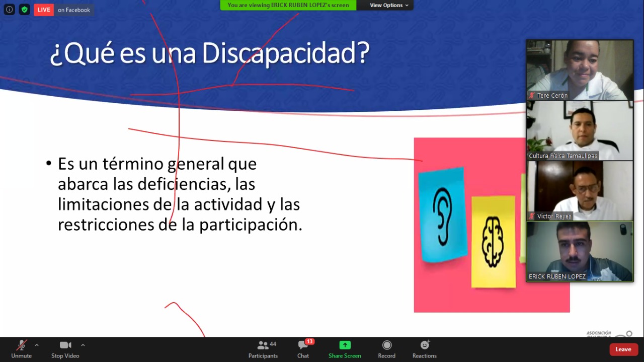This screenshot has height=362, width=644.
Task: Select Cultura Física Tamaulipas video thumbnail
Action: click(x=580, y=130)
